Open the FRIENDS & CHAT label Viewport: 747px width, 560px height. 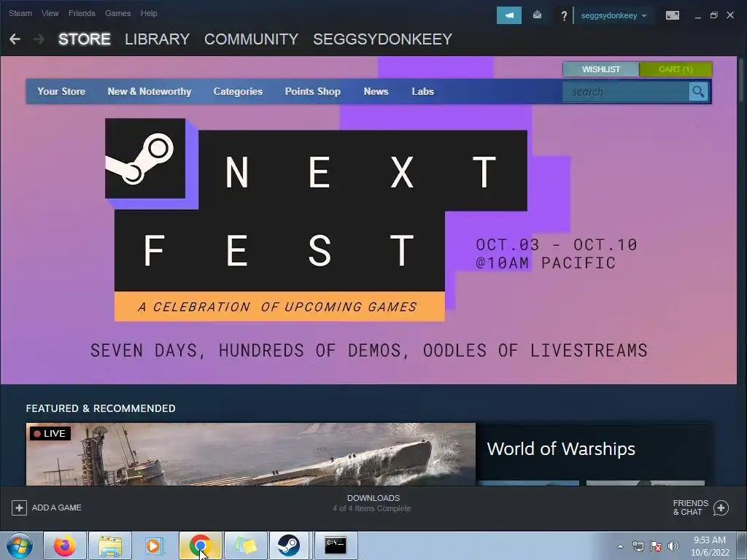pos(690,507)
